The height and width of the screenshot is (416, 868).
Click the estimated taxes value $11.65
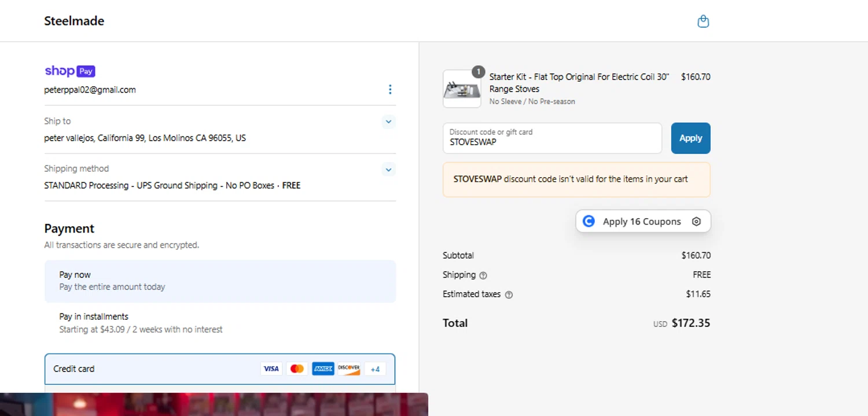[698, 294]
